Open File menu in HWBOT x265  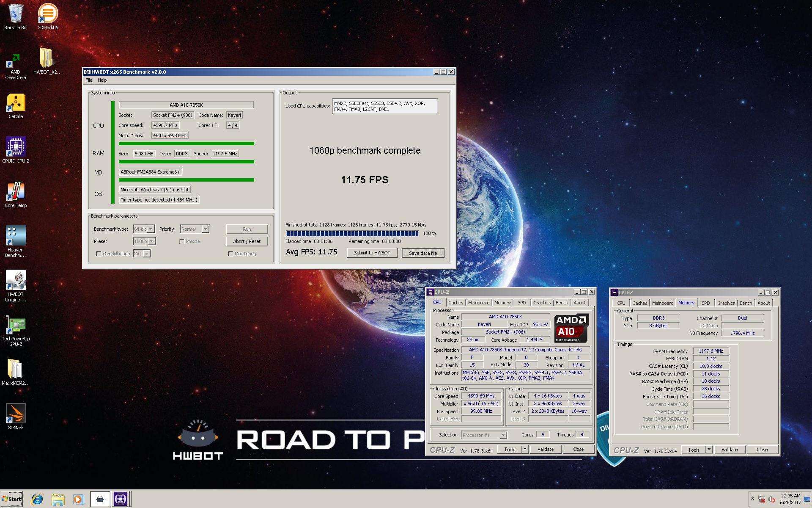tap(89, 80)
